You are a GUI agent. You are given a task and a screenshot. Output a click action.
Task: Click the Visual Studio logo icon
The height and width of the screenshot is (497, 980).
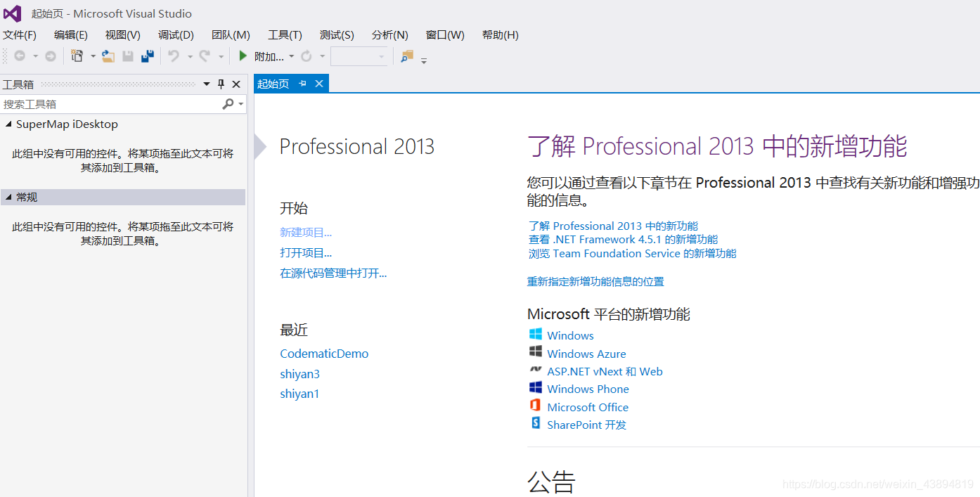coord(13,13)
